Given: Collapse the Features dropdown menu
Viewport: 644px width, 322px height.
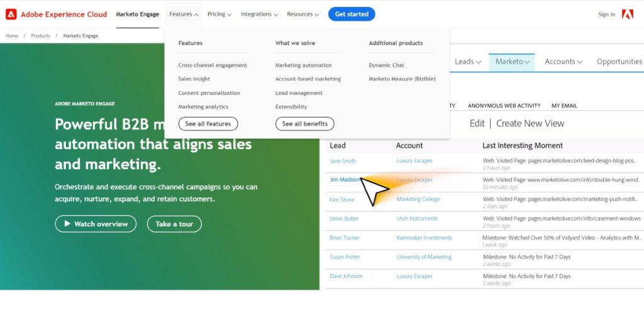Looking at the screenshot, I should coord(184,14).
